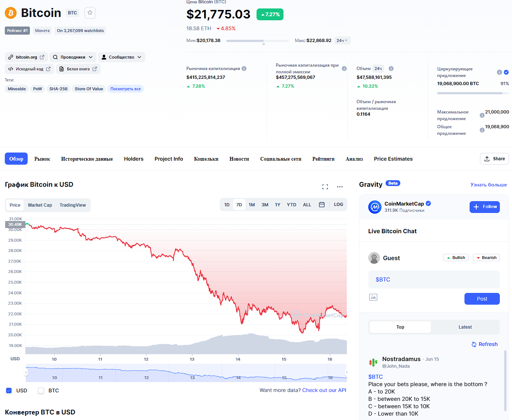512x420 pixels.
Task: Expand the Сообщество dropdown
Action: 121,57
